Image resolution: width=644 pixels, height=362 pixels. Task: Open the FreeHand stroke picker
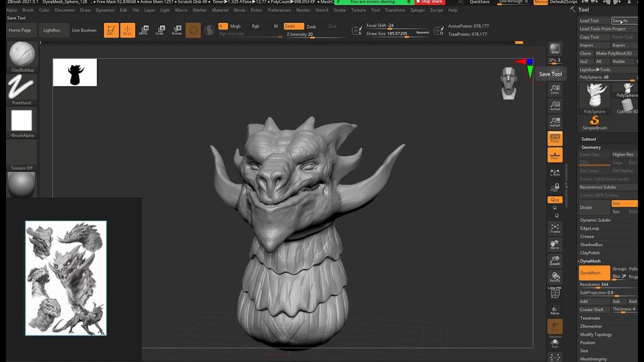(x=22, y=87)
